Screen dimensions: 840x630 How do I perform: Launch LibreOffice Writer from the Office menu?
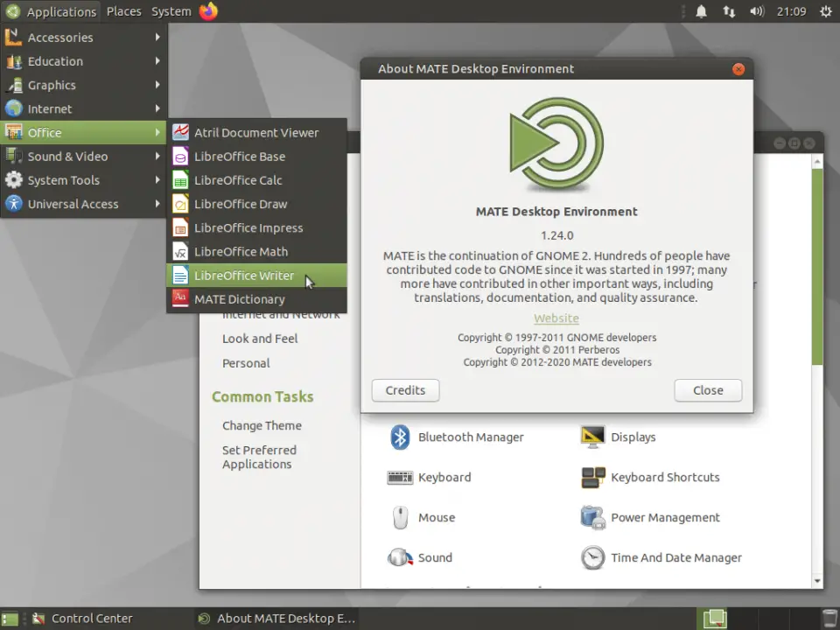tap(244, 275)
